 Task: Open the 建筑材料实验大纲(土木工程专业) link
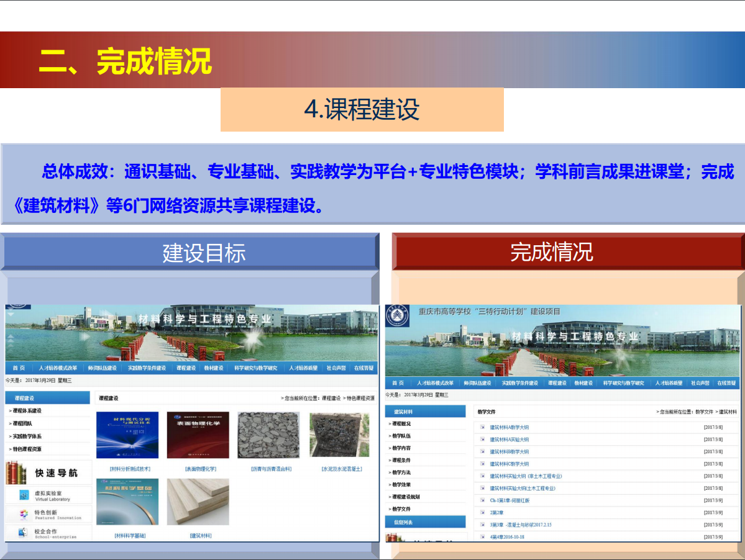coord(522,488)
